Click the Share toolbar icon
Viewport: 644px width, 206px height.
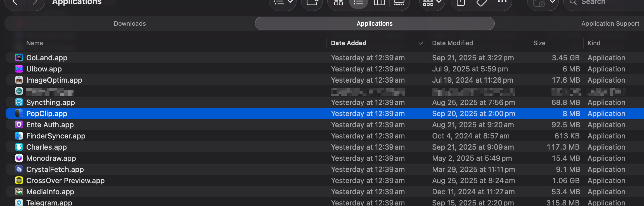point(461,3)
